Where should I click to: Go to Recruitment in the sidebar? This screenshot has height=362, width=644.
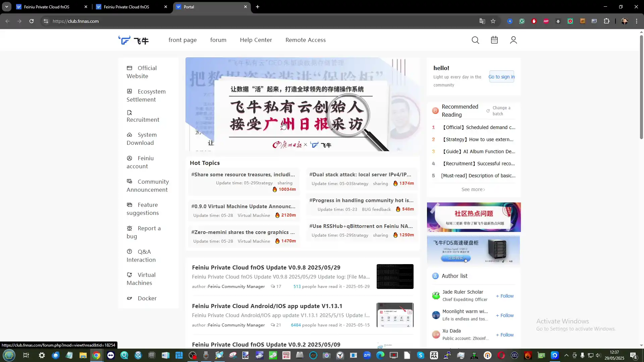point(143,116)
